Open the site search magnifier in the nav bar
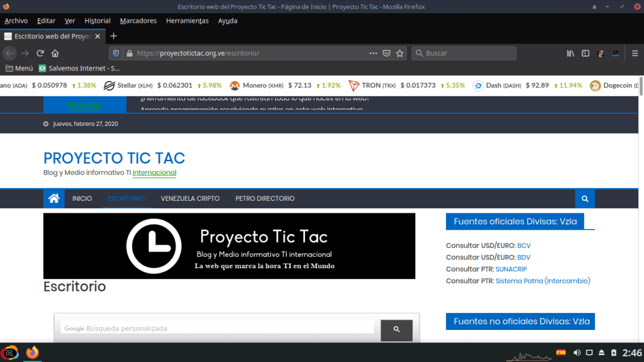Screen dimensions: 644x362 pos(585,198)
